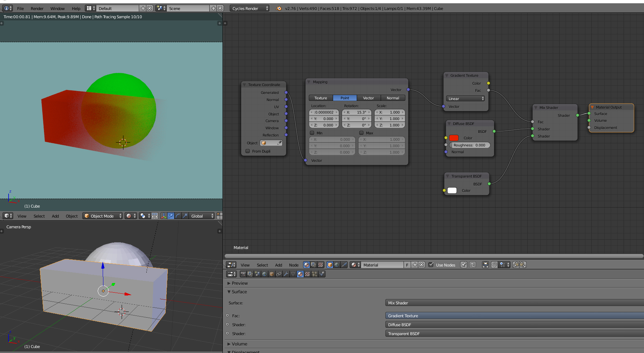
Task: Enable the Min checkbox in Mapping node
Action: [x=312, y=133]
